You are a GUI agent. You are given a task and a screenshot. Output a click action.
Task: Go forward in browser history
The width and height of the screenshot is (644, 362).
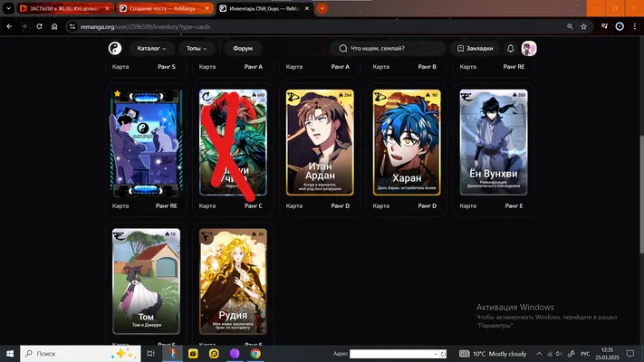[24, 26]
